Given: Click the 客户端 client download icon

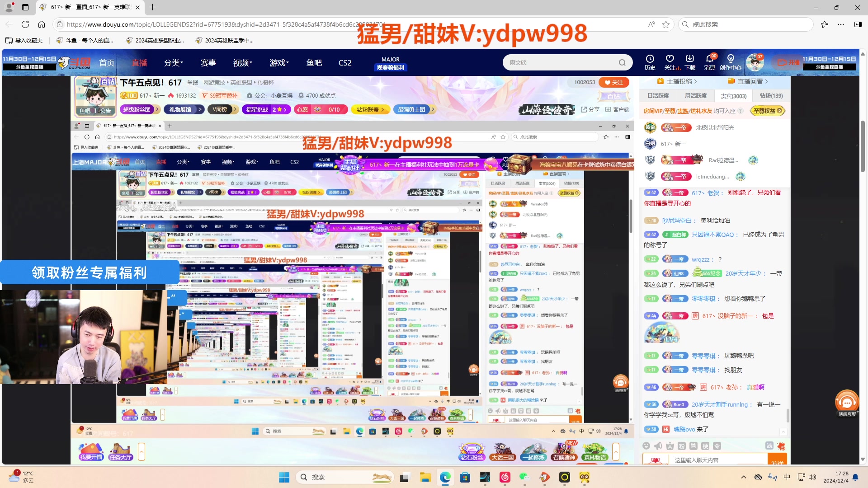Looking at the screenshot, I should tap(617, 110).
